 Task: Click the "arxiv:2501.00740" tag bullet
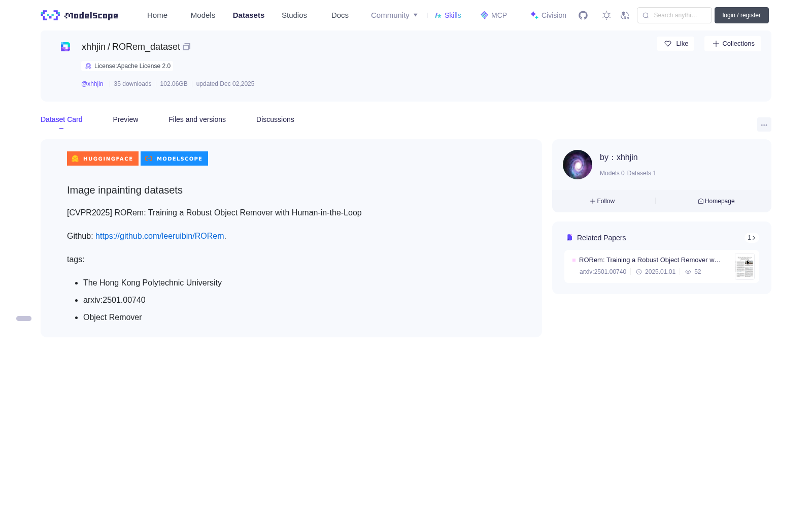click(114, 300)
